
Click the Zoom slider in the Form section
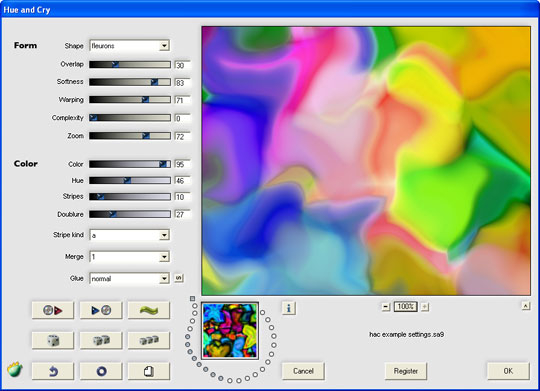pos(130,136)
